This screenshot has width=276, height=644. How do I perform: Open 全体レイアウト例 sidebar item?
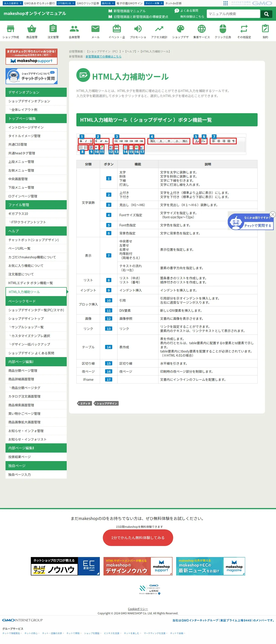click(x=36, y=110)
